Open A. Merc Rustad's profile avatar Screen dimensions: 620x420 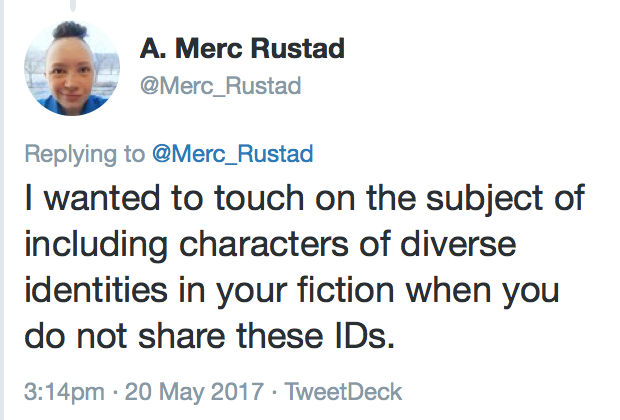(x=68, y=69)
